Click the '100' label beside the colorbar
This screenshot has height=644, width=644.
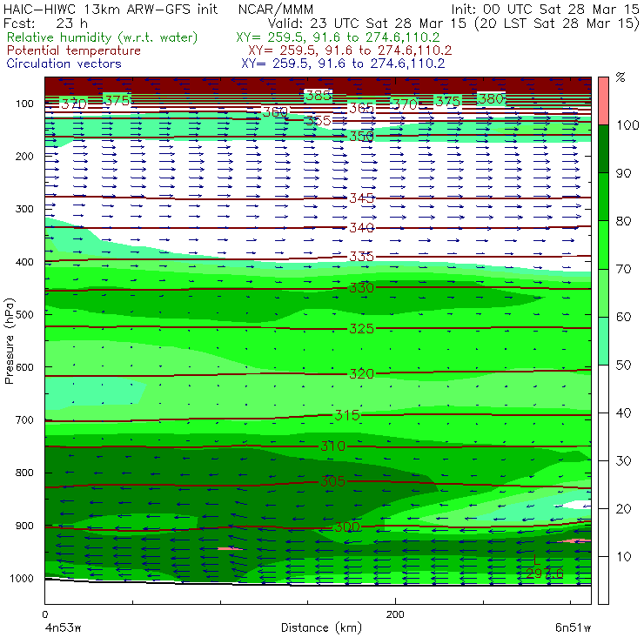click(627, 124)
